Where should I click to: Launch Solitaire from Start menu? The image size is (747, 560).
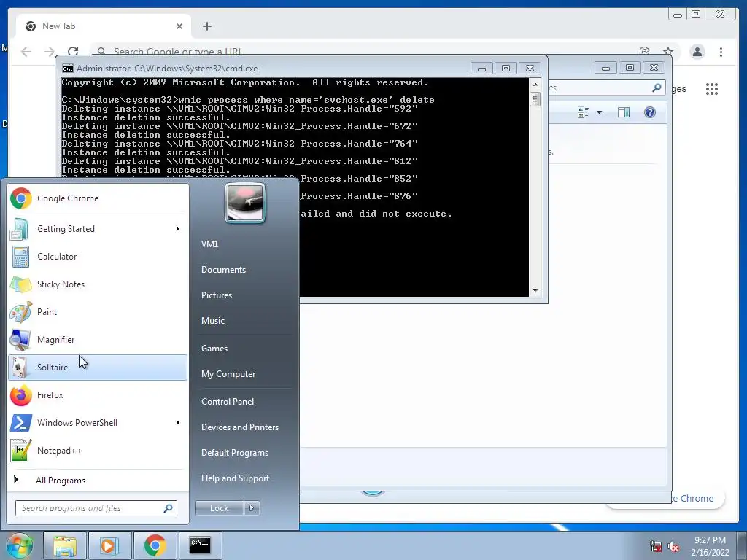[x=98, y=367]
